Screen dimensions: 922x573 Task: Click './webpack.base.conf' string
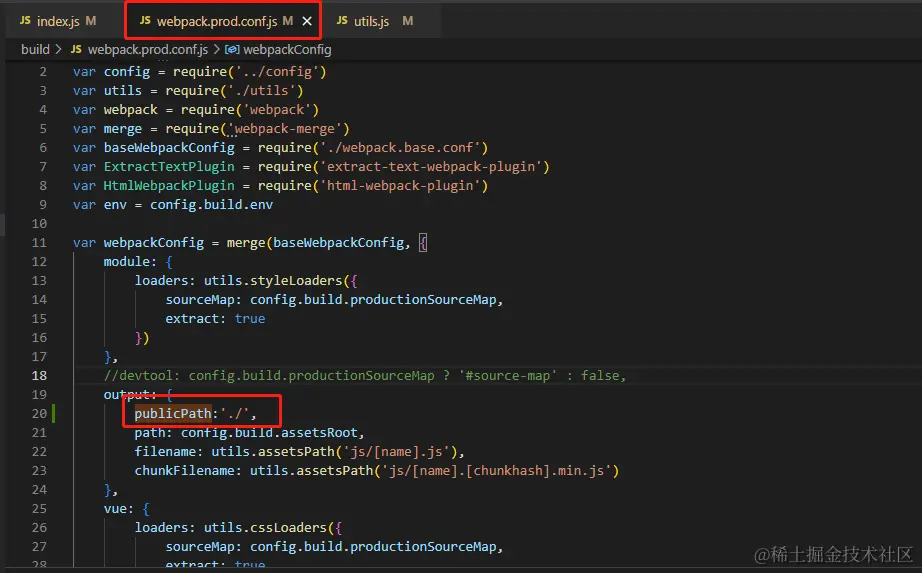(400, 148)
